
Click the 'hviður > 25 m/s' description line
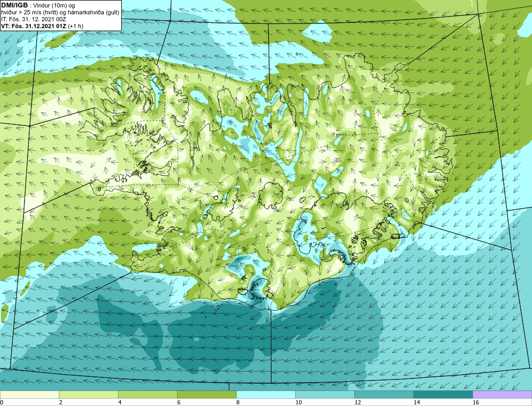pos(60,13)
